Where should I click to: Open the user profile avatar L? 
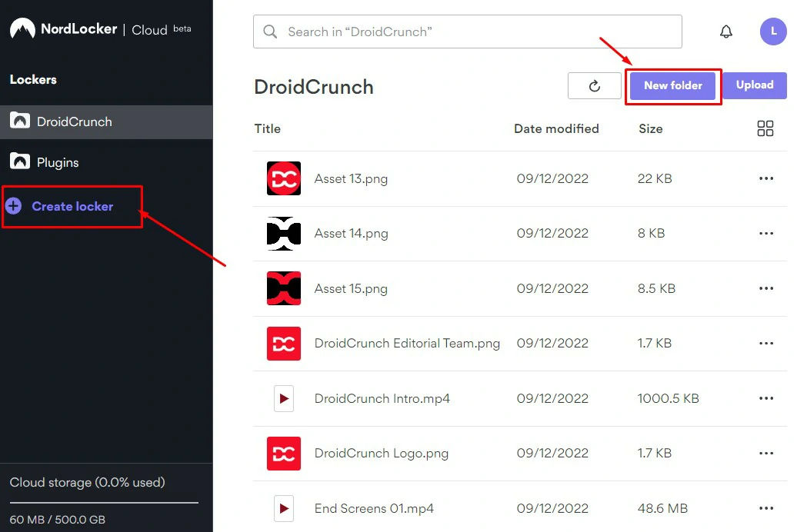click(x=773, y=32)
